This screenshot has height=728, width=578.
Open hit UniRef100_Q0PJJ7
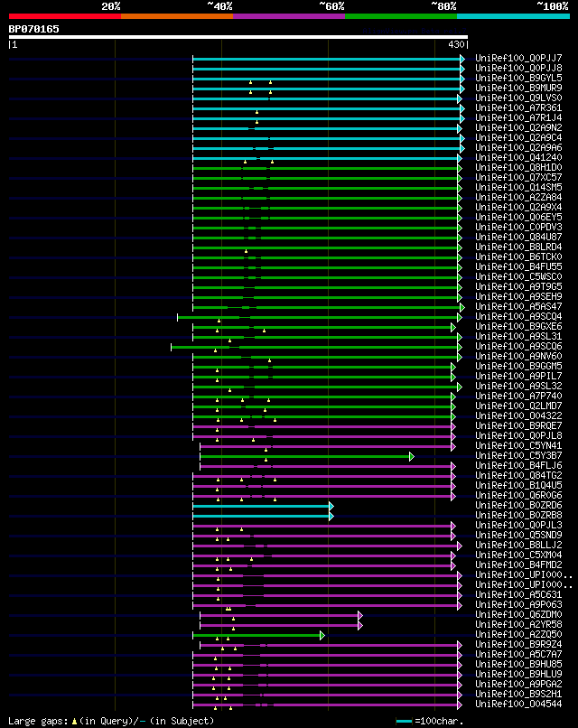pos(518,59)
